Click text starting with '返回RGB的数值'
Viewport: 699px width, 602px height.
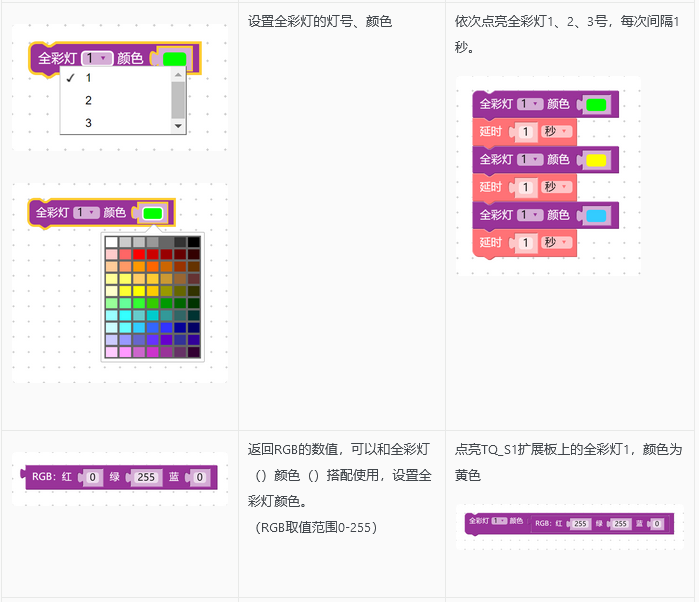340,475
